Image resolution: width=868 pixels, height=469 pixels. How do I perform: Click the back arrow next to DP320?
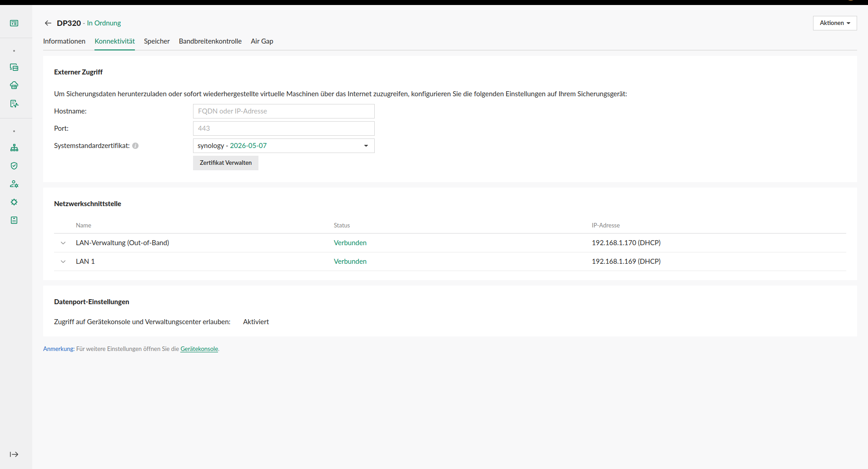coord(48,23)
